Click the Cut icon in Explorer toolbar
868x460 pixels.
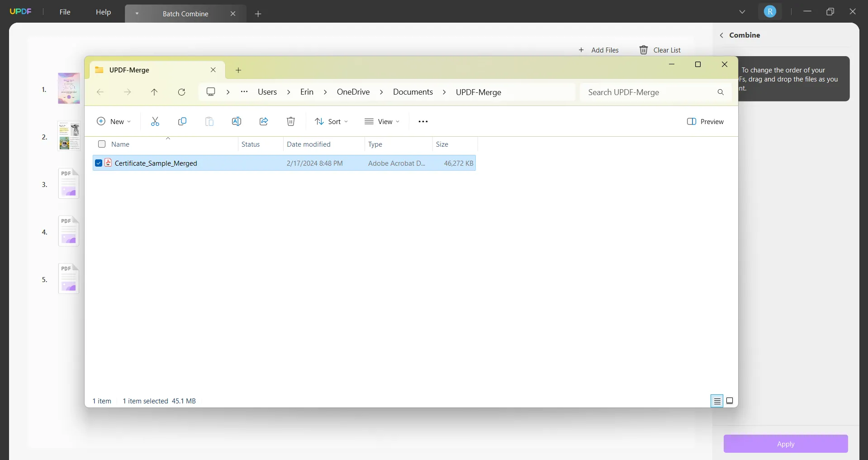155,121
